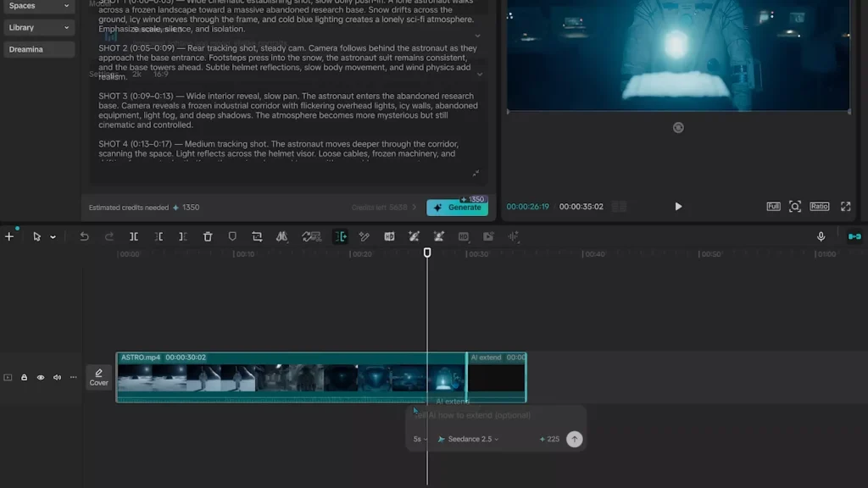This screenshot has width=868, height=488.
Task: Click the dimmed AI video play icon
Action: click(x=488, y=237)
